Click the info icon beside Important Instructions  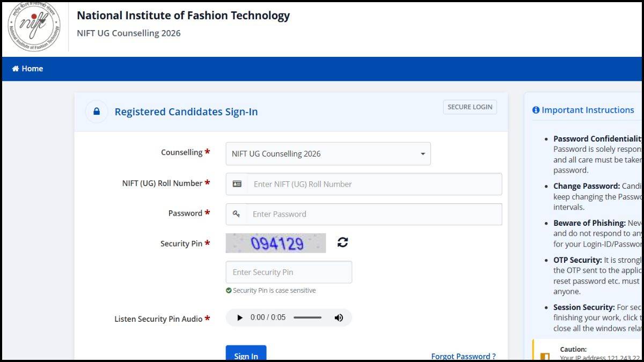536,110
